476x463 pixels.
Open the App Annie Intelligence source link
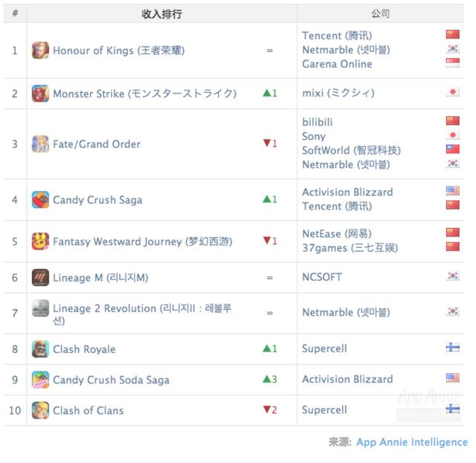tap(412, 442)
